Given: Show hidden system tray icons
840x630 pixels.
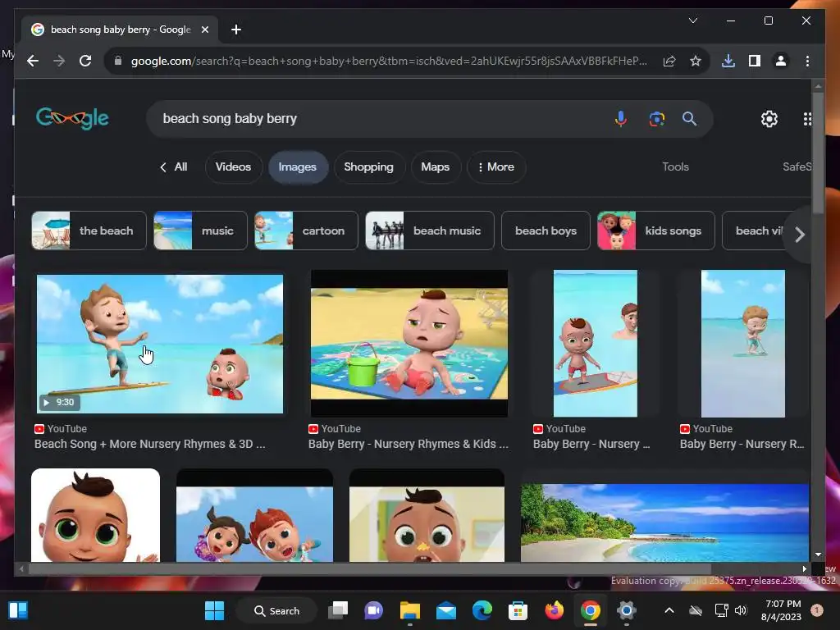Looking at the screenshot, I should [669, 610].
